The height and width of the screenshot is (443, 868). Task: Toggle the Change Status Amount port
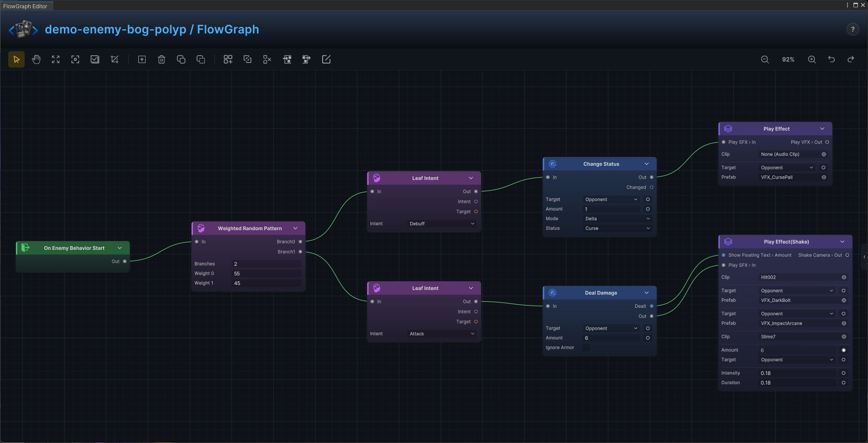click(648, 209)
